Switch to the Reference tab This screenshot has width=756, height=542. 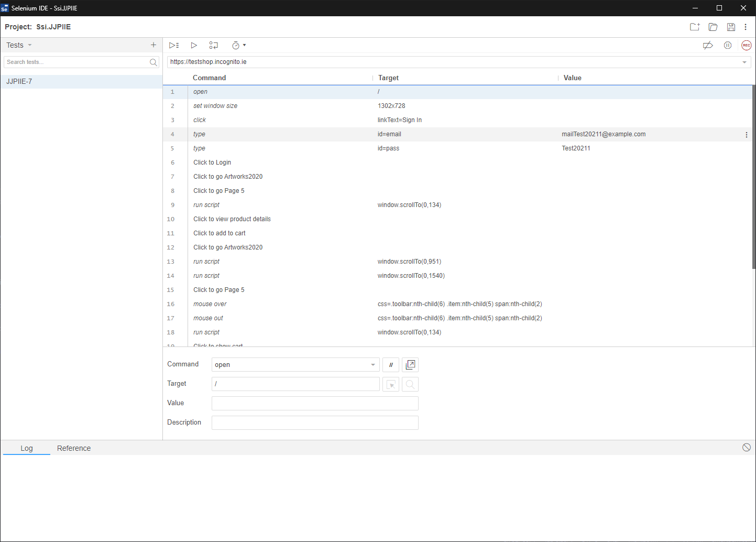coord(74,448)
